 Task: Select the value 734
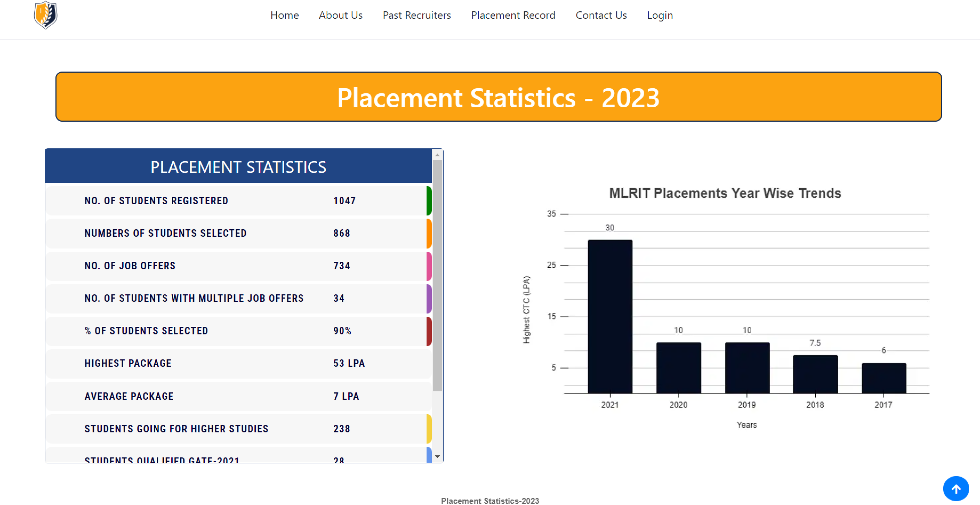(342, 266)
